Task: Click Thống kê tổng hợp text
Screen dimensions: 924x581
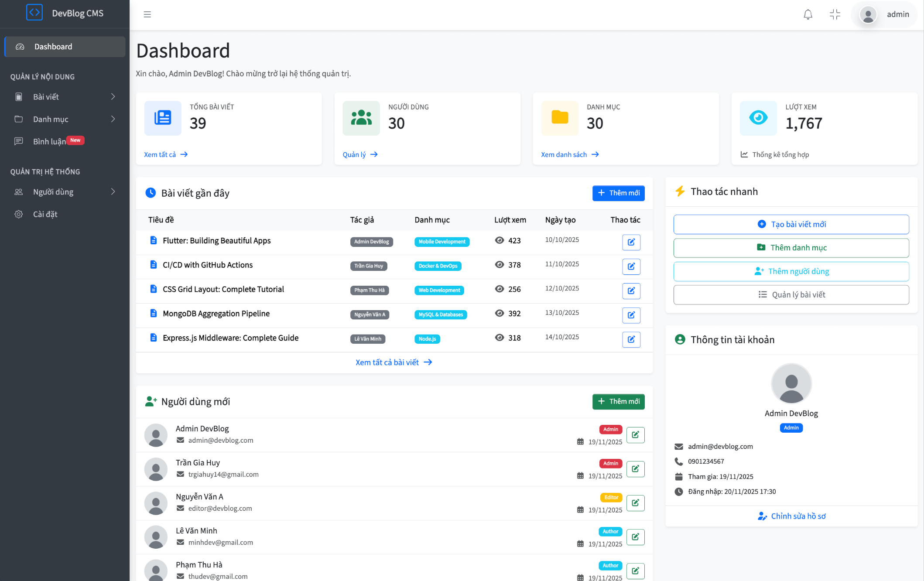Action: pyautogui.click(x=780, y=154)
